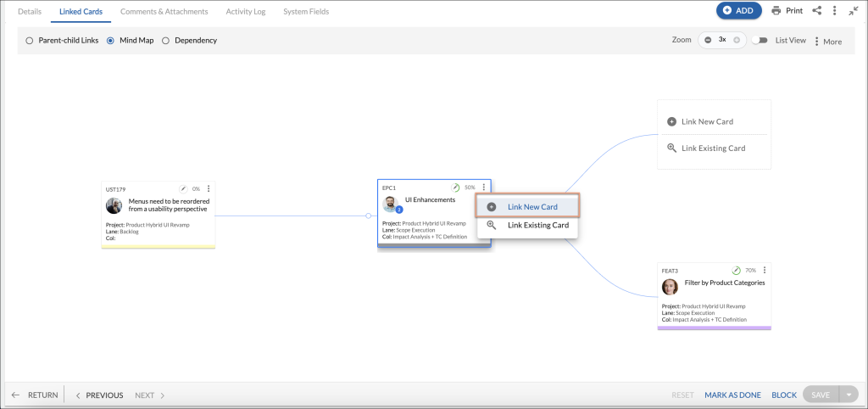This screenshot has height=409, width=868.
Task: Click the FEAT3 purple color bar
Action: 714,328
